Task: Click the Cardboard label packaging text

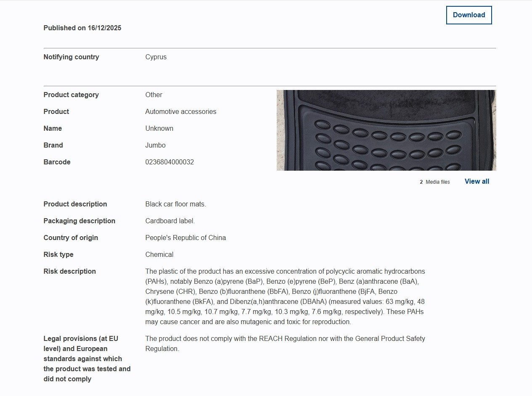Action: coord(170,221)
